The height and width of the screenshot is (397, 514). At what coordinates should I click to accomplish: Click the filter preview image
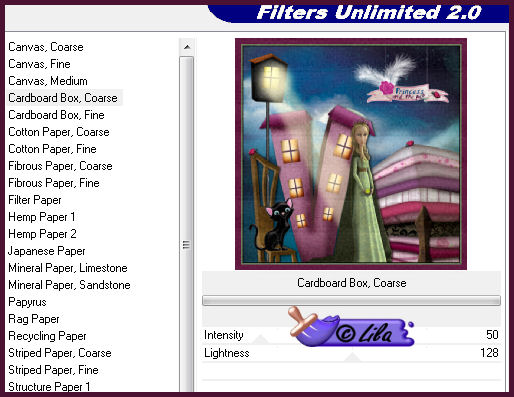pyautogui.click(x=351, y=154)
